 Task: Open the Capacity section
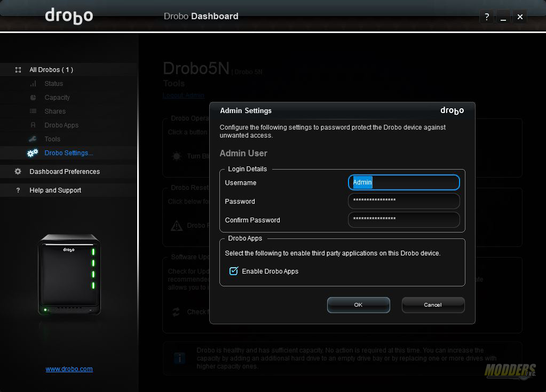click(x=57, y=98)
